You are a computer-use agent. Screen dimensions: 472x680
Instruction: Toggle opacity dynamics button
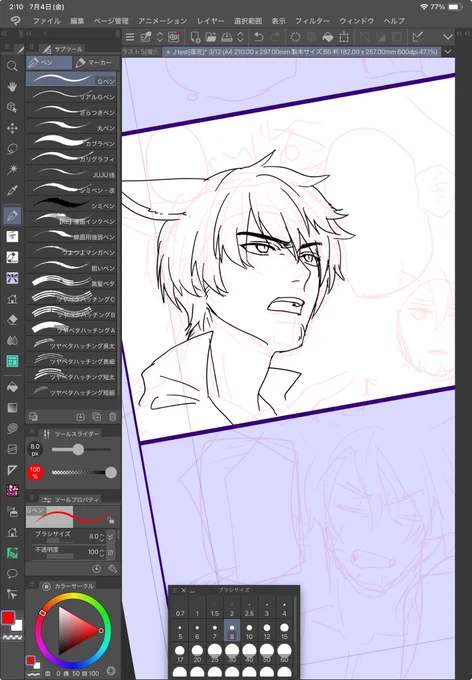click(x=111, y=552)
